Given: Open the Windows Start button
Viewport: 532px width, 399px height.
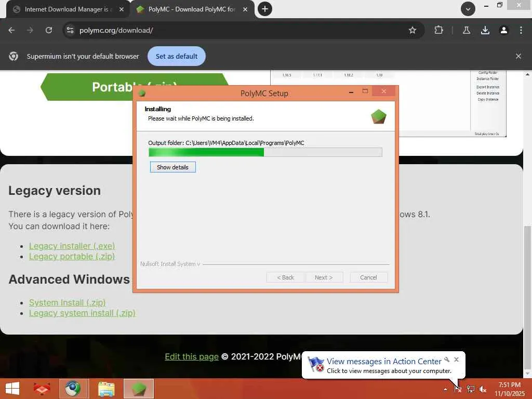Looking at the screenshot, I should 12,389.
